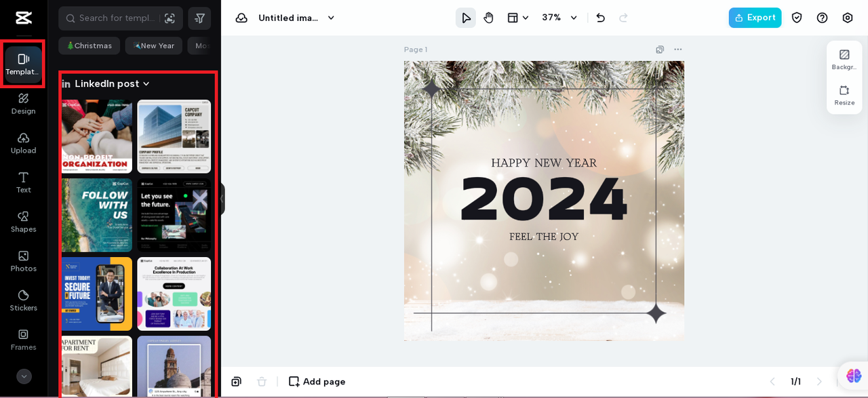Screen dimensions: 868x398
Task: Select the 2024 headline text on canvas
Action: (x=544, y=199)
